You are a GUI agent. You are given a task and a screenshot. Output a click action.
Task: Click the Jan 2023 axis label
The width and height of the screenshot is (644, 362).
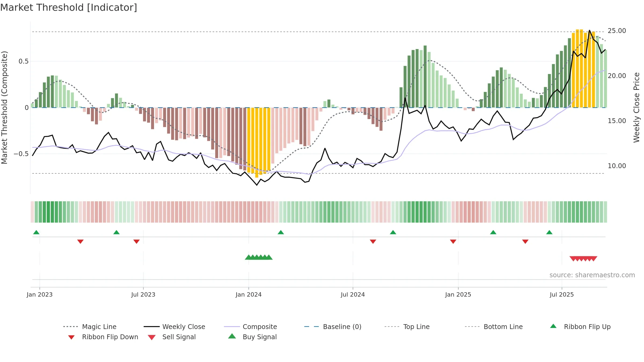40,294
